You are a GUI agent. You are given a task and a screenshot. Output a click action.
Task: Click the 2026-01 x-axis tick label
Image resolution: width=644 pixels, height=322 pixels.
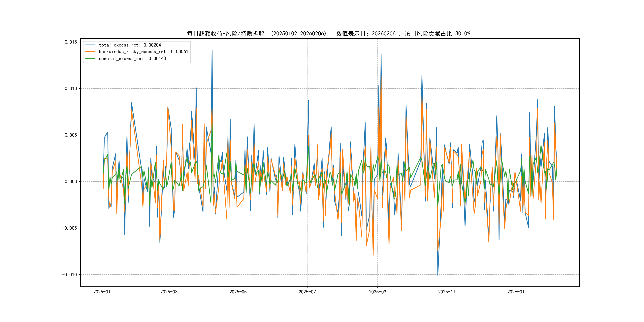516,292
